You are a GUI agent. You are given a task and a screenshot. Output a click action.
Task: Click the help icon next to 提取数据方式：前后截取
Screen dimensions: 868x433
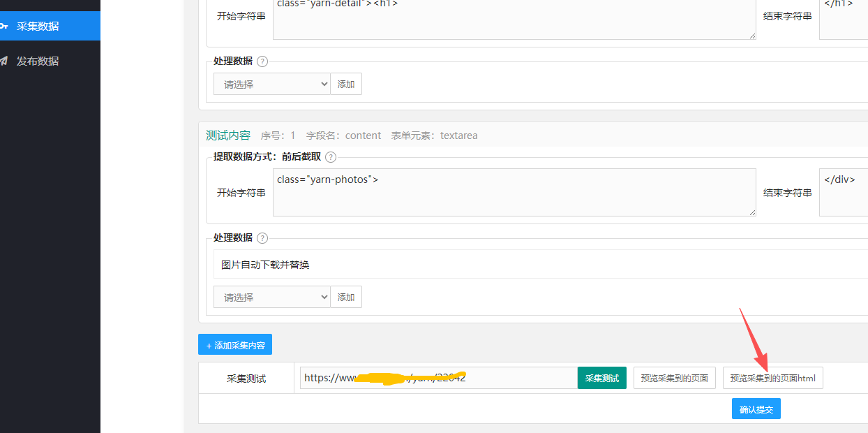(x=331, y=157)
